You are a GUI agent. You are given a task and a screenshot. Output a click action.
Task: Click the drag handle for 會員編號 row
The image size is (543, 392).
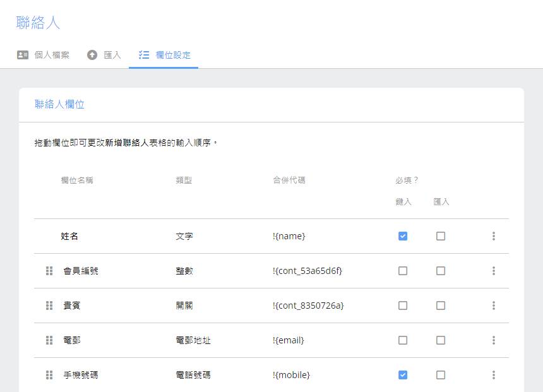click(x=49, y=271)
